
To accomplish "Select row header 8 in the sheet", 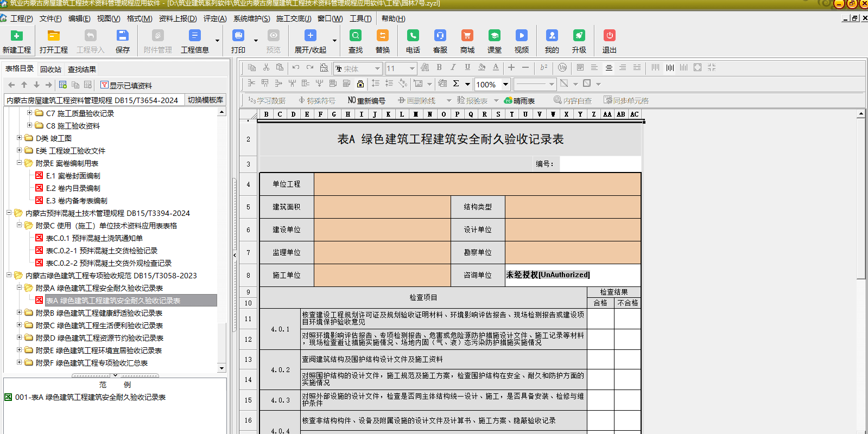I will (x=249, y=275).
